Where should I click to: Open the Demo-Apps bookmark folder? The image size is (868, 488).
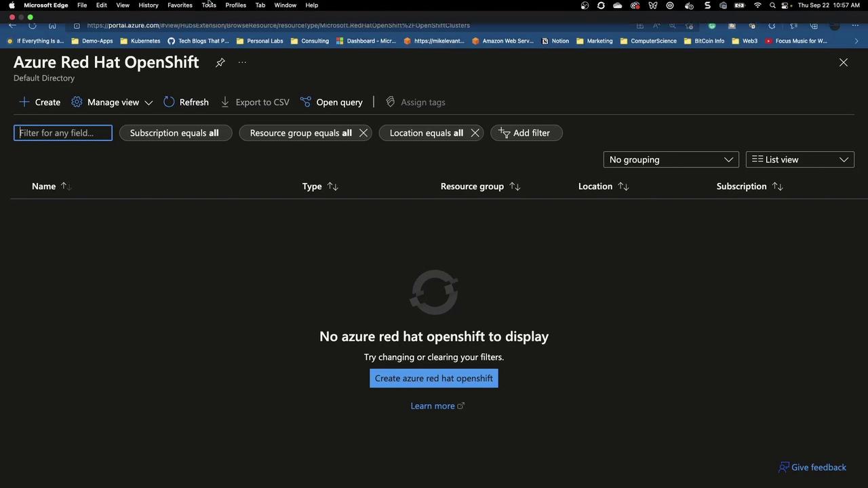pos(93,41)
